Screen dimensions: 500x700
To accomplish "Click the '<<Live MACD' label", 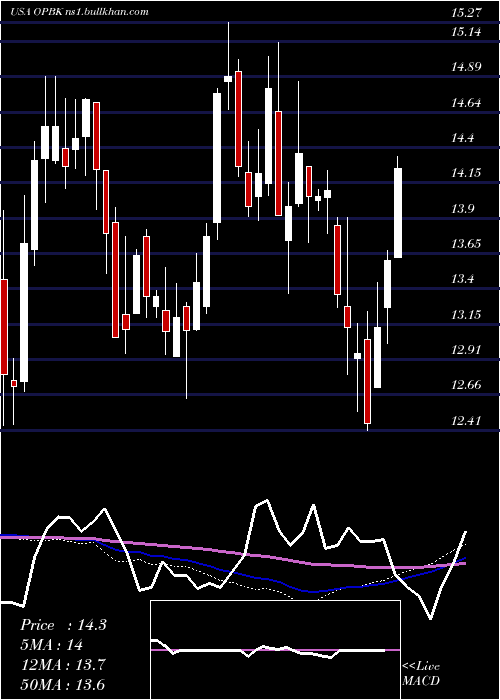I will point(421,674).
